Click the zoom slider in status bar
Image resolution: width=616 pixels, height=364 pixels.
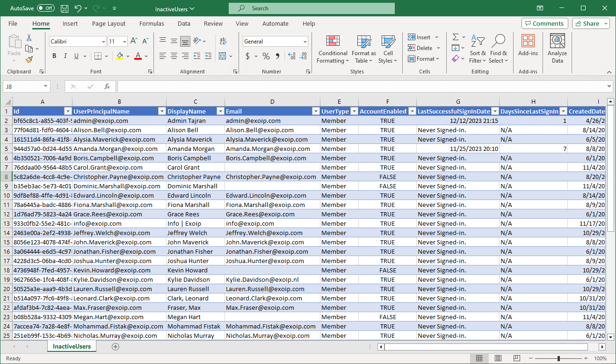pos(558,358)
